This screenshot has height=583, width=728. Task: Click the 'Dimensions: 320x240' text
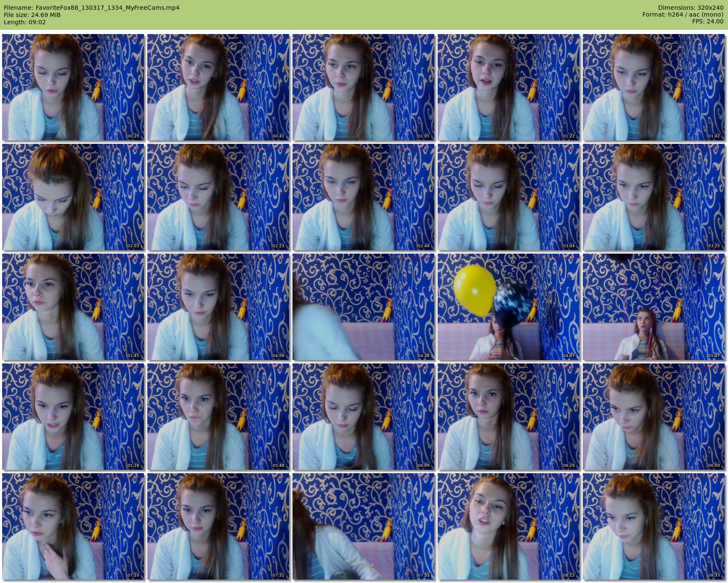(x=691, y=8)
